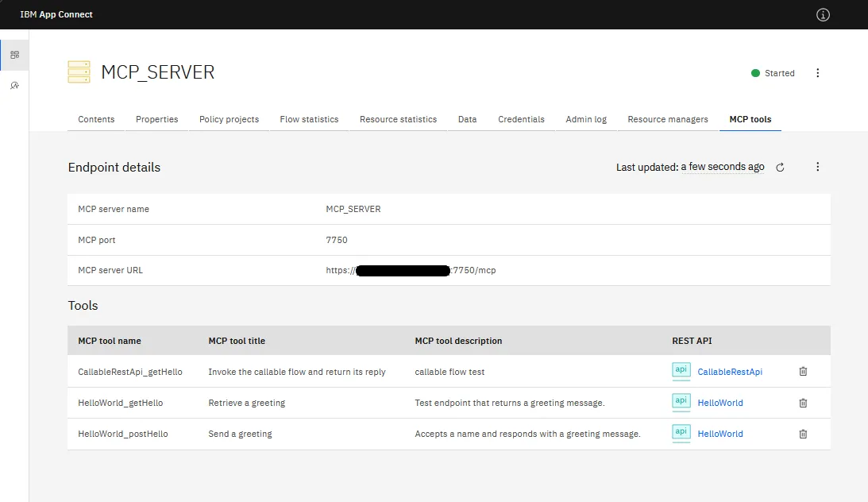Click the MCP tool title column header
868x502 pixels.
pyautogui.click(x=237, y=341)
